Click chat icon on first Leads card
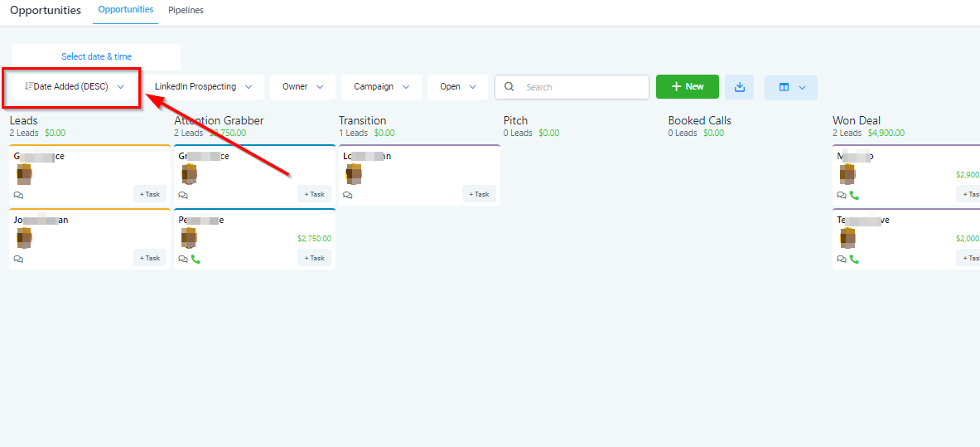 point(18,195)
